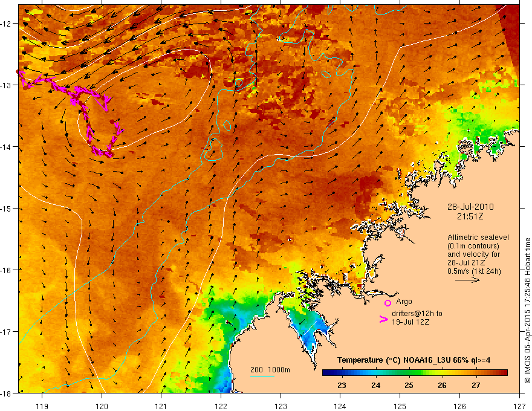Click the '200 1000m' depth label
The image size is (532, 411).
(270, 370)
